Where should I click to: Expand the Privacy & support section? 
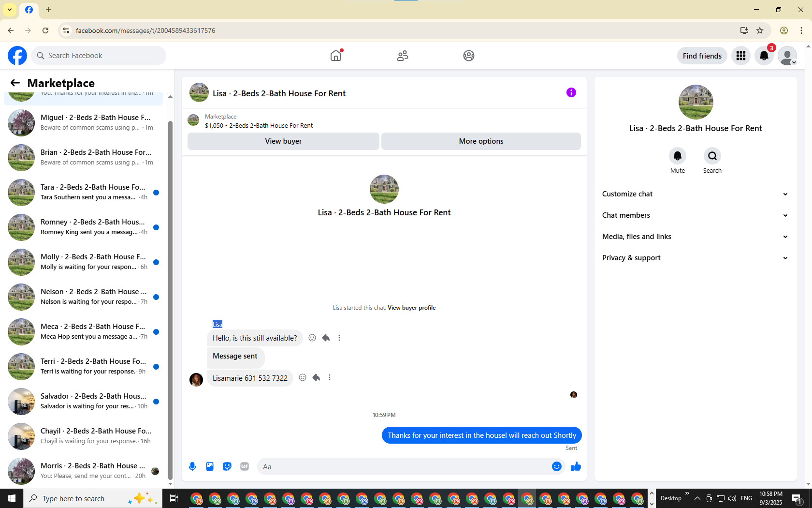696,258
